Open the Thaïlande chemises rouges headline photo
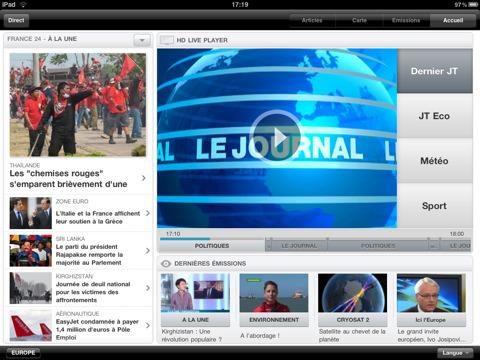 tap(78, 105)
